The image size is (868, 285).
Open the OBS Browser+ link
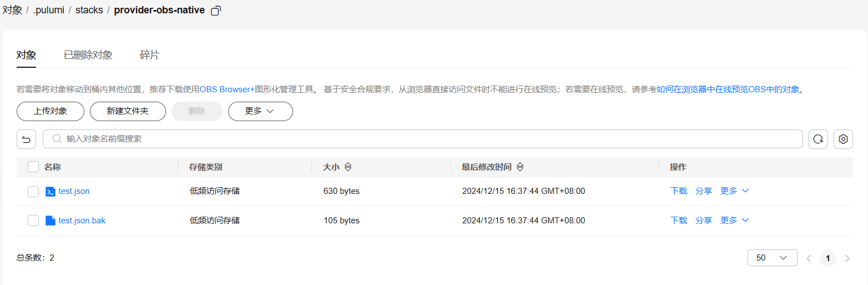pos(227,89)
